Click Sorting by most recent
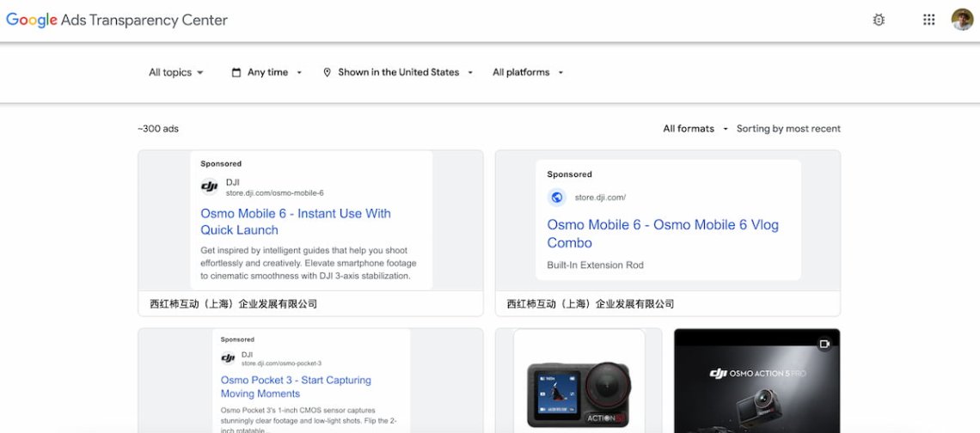This screenshot has width=980, height=433. click(x=789, y=129)
